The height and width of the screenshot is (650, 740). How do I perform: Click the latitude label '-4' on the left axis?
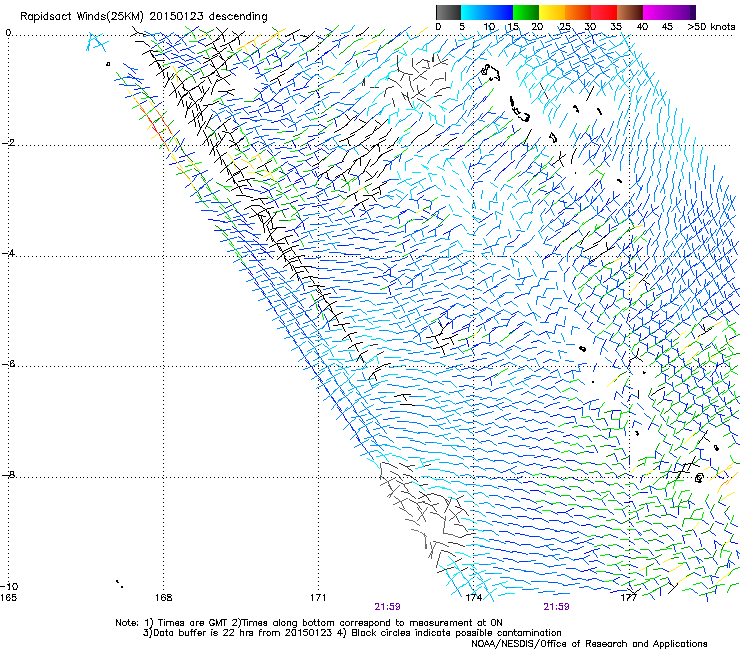coord(8,253)
